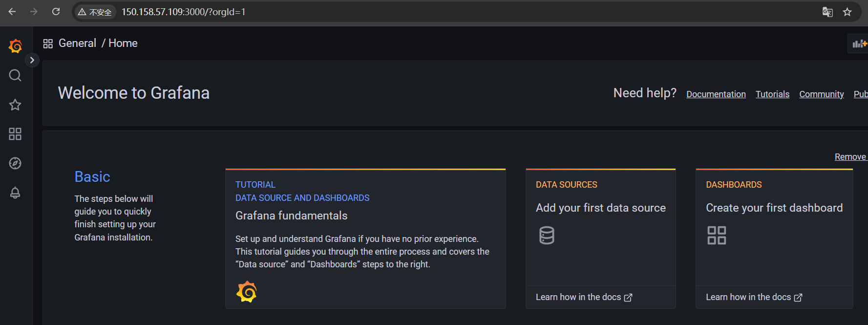Go back with the browser back arrow
Viewport: 868px width, 325px height.
pyautogui.click(x=12, y=12)
